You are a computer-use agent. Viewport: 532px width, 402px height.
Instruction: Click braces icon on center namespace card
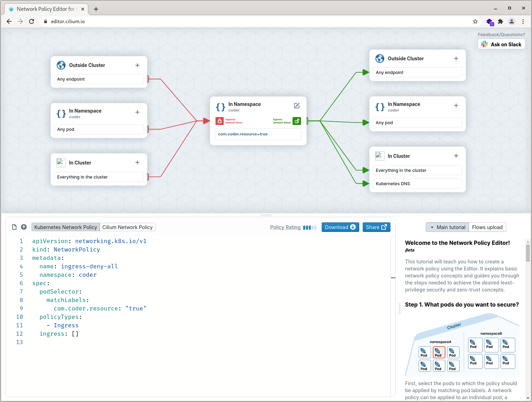(220, 107)
